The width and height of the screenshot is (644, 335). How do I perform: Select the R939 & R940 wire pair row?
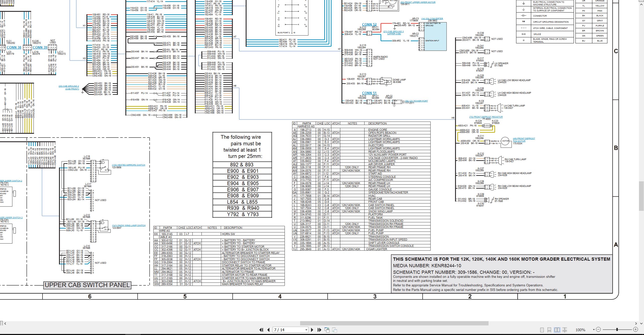tap(242, 208)
